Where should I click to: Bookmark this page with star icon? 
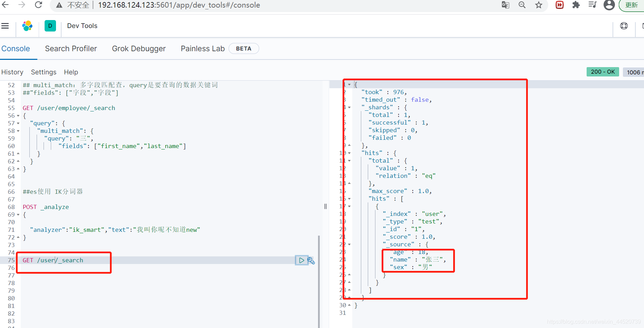539,5
